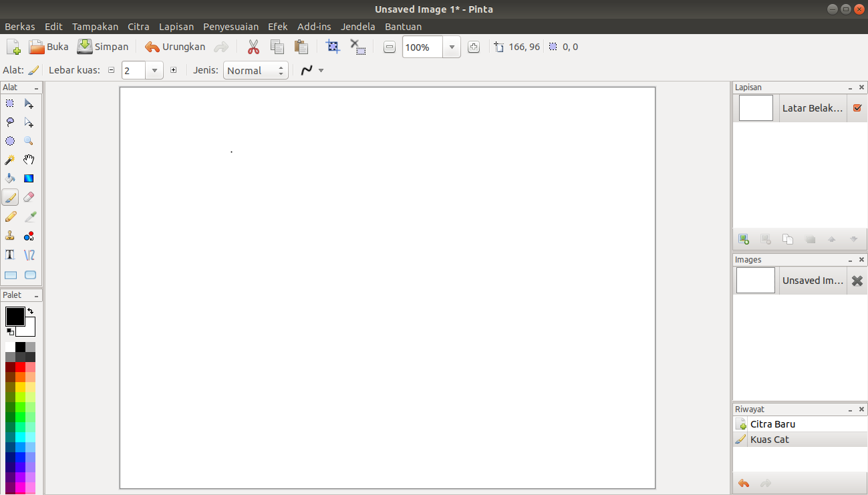Open the brush width dropdown arrow
The height and width of the screenshot is (495, 868).
[154, 70]
